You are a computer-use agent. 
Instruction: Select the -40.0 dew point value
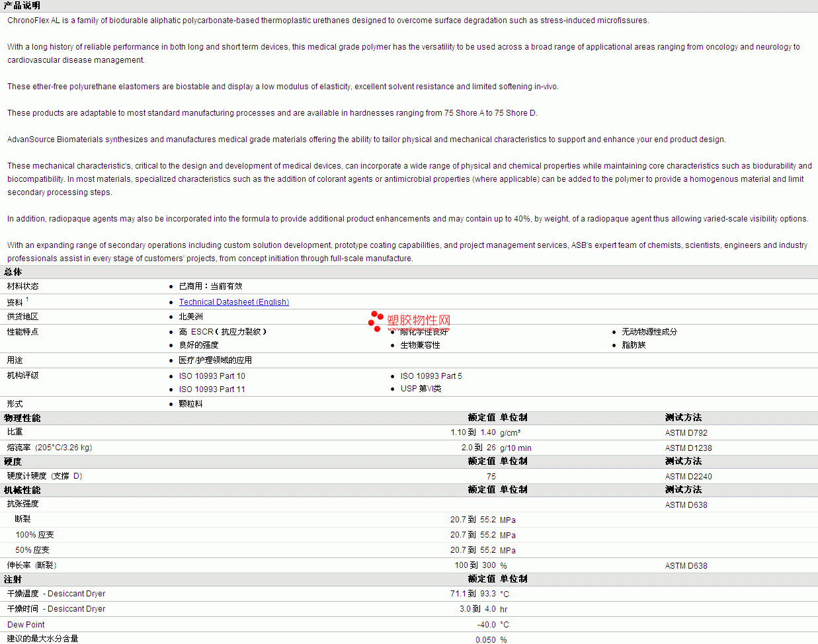tap(487, 625)
